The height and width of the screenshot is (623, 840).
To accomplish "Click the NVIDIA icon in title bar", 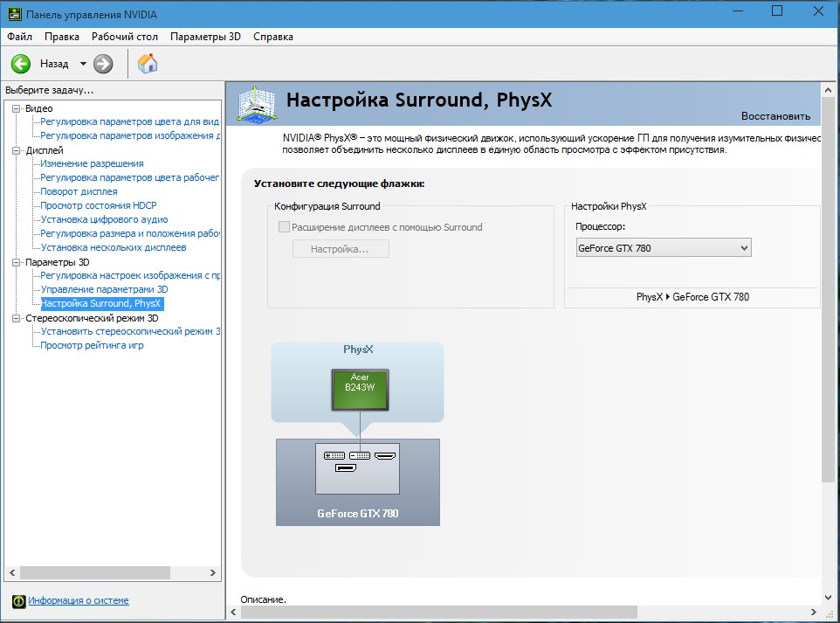I will click(x=15, y=14).
